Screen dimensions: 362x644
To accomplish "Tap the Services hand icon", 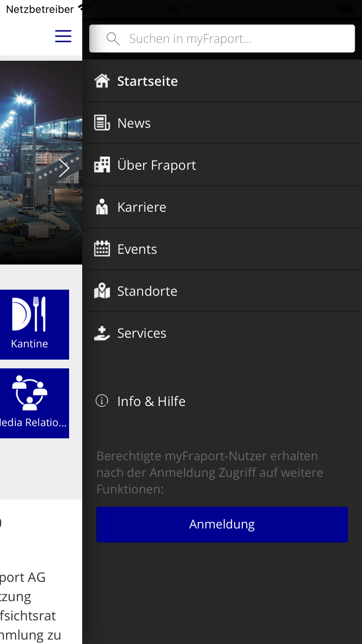I will pos(102,333).
